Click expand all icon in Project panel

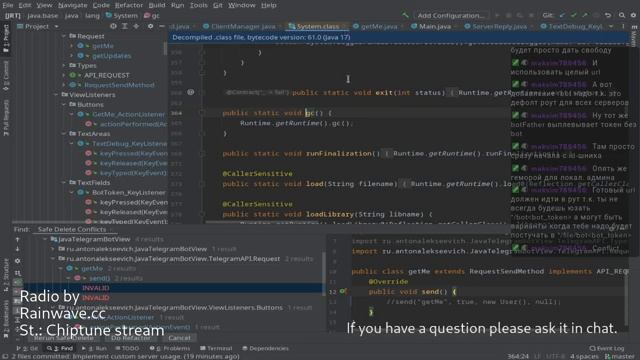[x=124, y=27]
